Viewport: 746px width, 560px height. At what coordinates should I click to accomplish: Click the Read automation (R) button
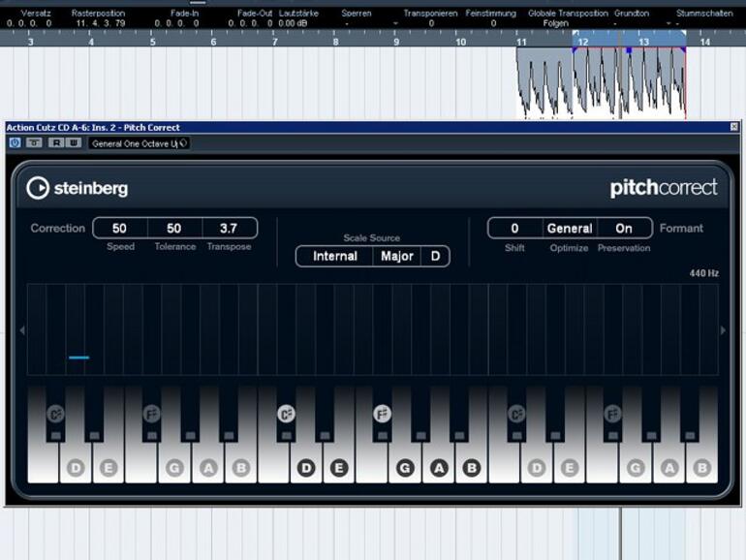click(56, 142)
